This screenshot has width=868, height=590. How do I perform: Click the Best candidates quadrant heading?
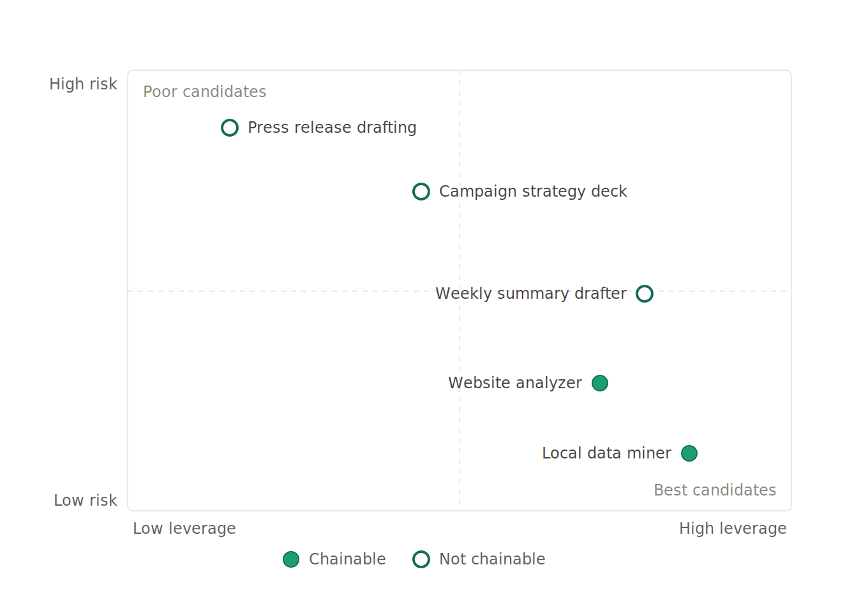pos(715,490)
